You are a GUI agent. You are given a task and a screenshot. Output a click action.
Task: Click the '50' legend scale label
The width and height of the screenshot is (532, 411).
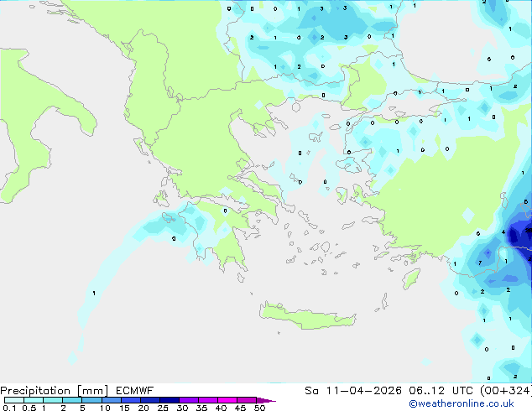pyautogui.click(x=259, y=408)
